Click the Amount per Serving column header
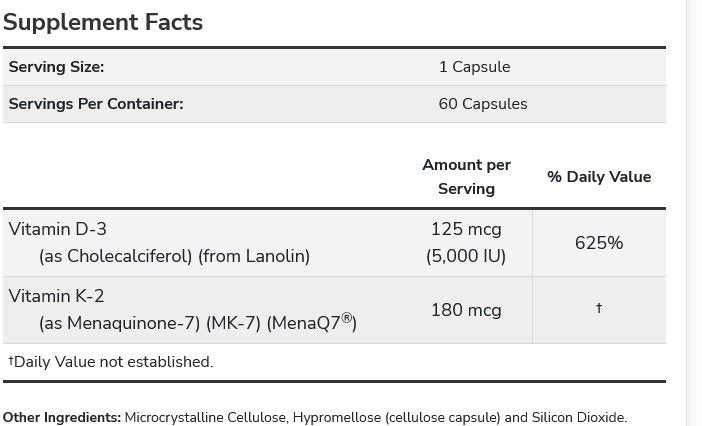The width and height of the screenshot is (702, 426). coord(466,176)
